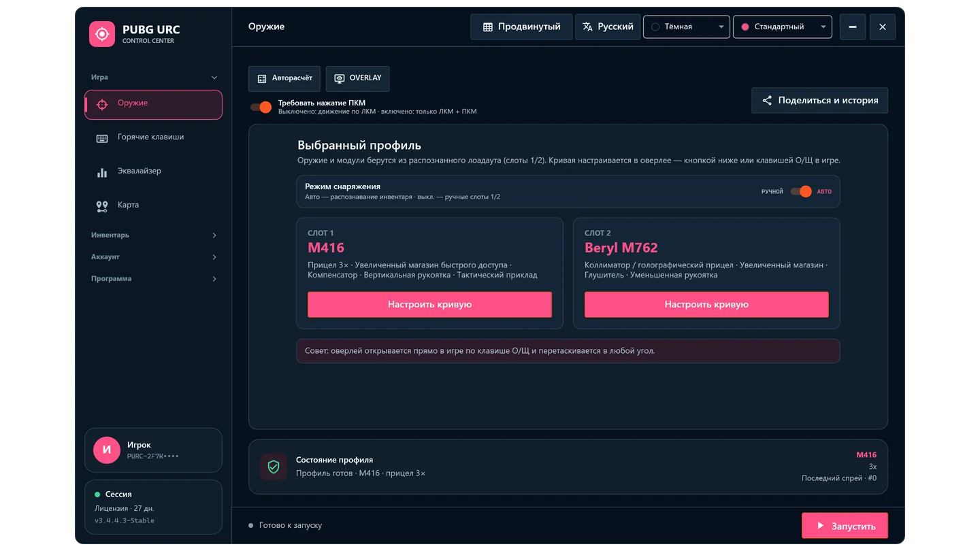Click the grid icon on the Продвинутый button
980x551 pixels.
point(488,27)
